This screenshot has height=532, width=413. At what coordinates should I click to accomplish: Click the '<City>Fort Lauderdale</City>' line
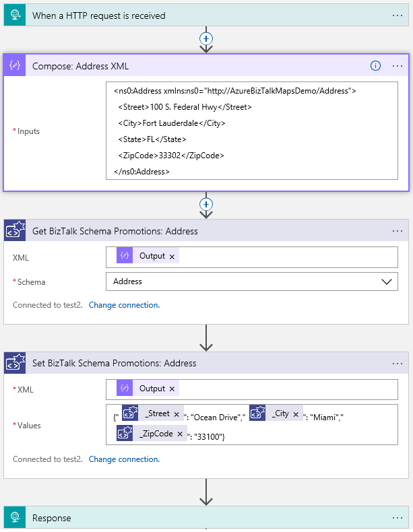172,123
